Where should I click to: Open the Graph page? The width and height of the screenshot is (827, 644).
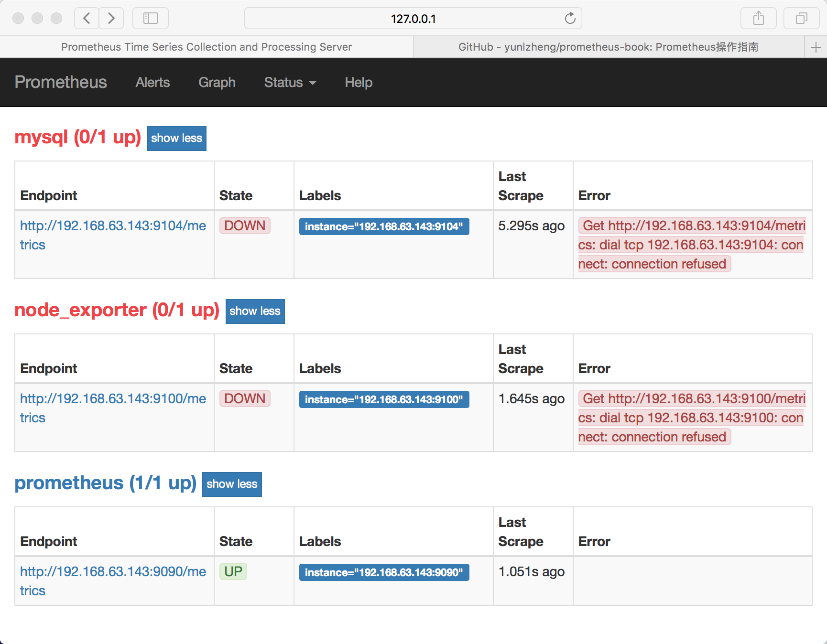[x=217, y=82]
